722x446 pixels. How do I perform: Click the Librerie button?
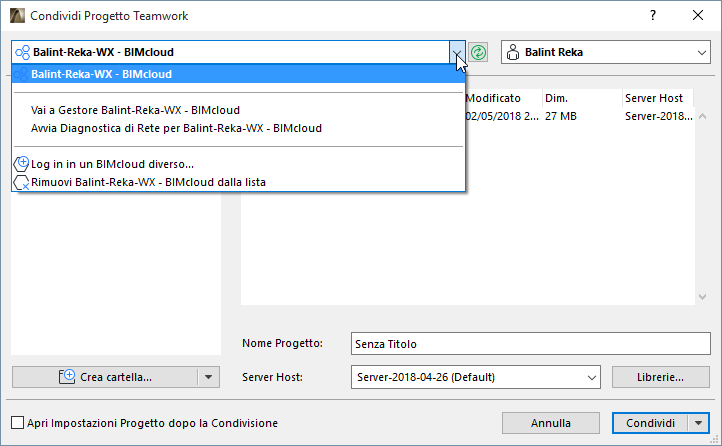pyautogui.click(x=661, y=377)
